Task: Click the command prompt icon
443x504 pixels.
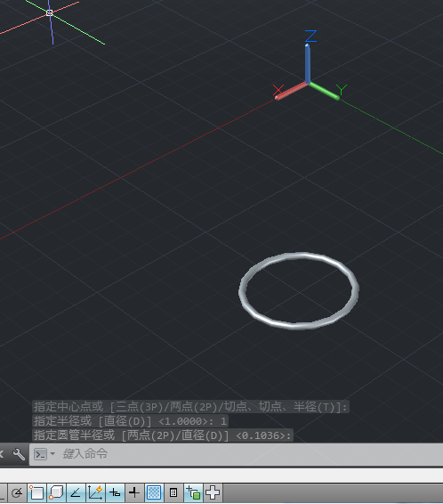Action: (x=40, y=454)
